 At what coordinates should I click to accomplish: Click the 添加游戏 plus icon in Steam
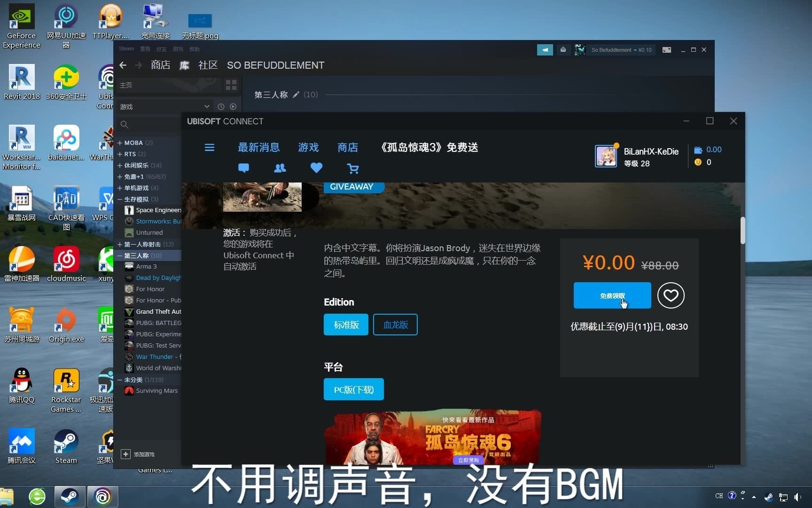(x=125, y=454)
